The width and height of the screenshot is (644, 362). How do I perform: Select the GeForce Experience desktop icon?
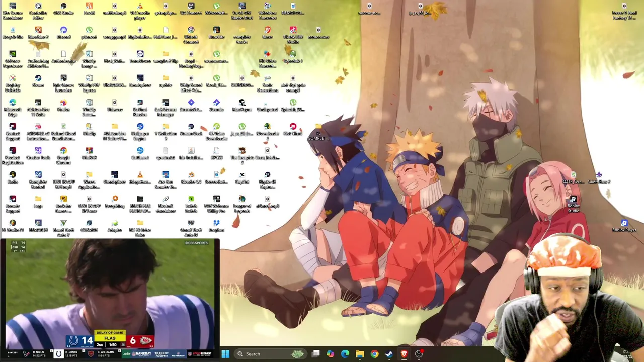tap(13, 60)
